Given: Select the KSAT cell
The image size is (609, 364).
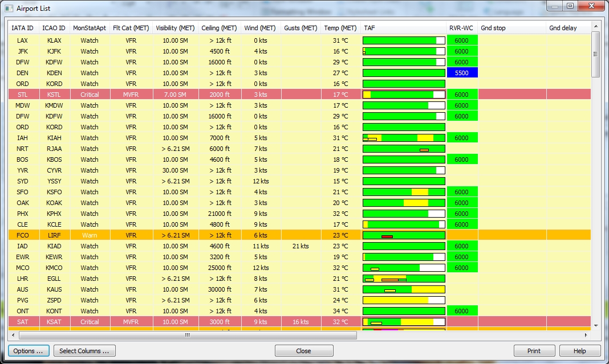Looking at the screenshot, I should coord(54,322).
